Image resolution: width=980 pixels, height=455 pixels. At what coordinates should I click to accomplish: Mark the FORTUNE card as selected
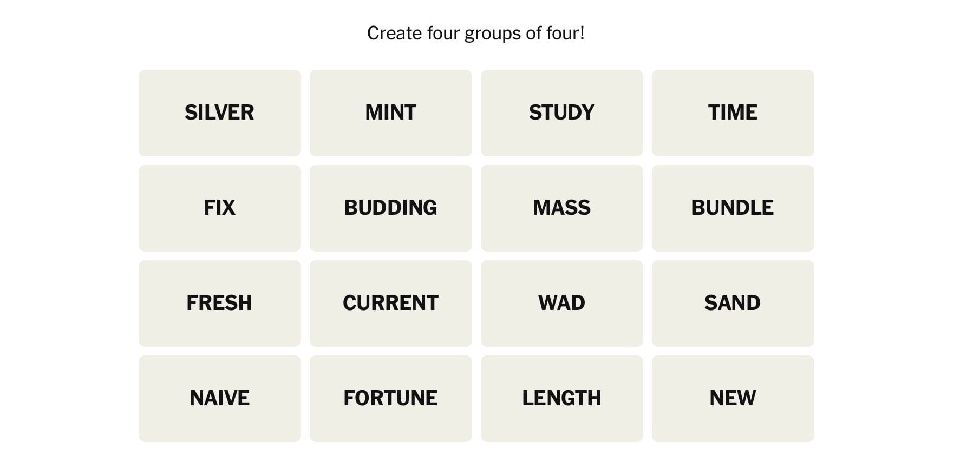pyautogui.click(x=390, y=398)
